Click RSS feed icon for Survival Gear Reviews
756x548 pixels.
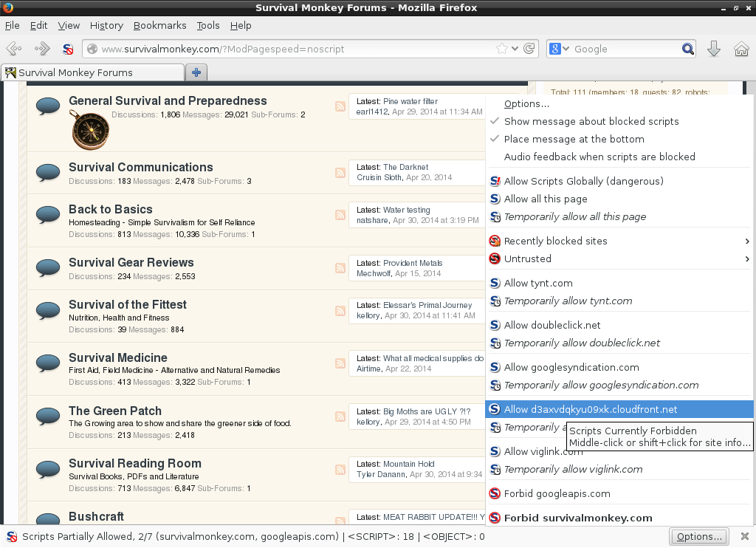pyautogui.click(x=340, y=268)
